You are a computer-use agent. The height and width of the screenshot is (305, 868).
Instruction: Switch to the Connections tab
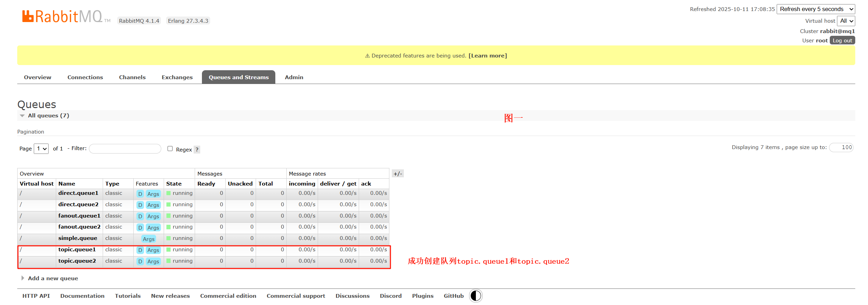[85, 77]
